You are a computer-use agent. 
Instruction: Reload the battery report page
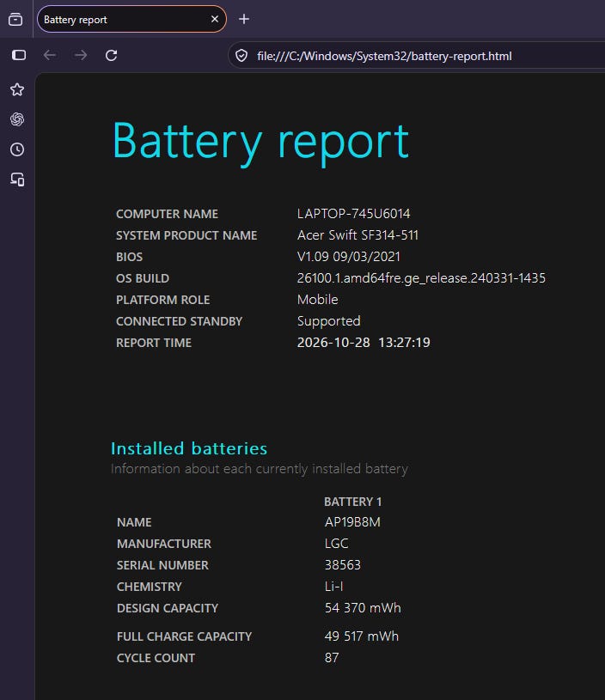[111, 55]
